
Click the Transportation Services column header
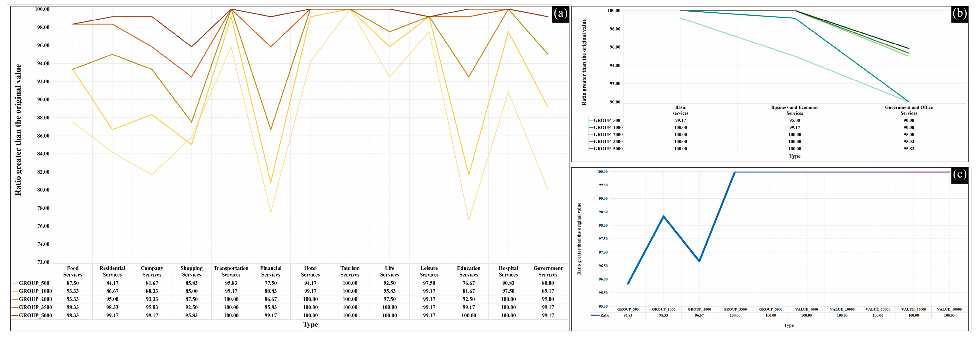point(231,271)
